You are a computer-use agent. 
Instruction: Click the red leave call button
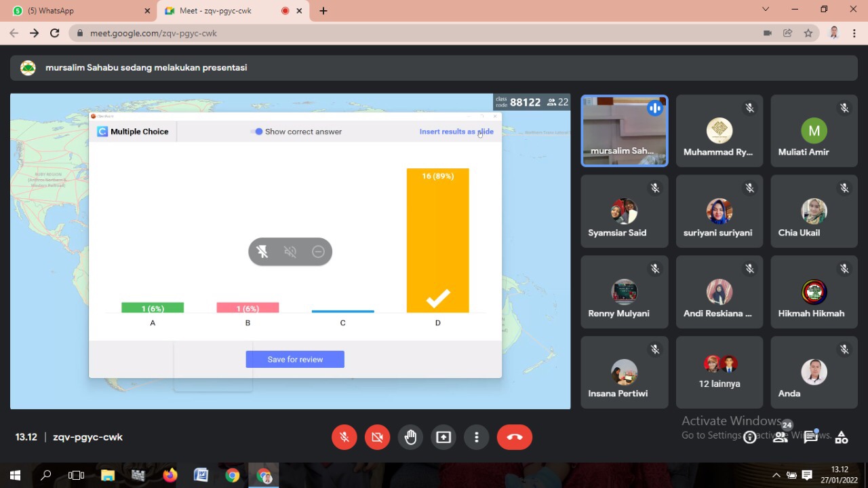(x=514, y=438)
